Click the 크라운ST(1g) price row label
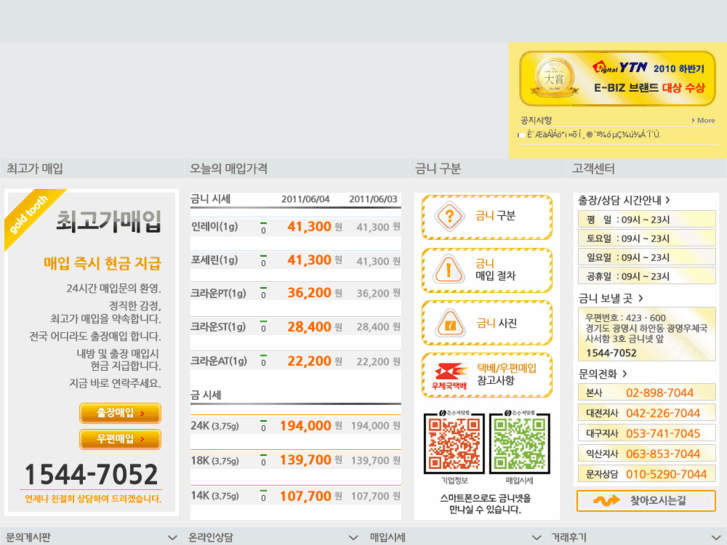 point(218,327)
